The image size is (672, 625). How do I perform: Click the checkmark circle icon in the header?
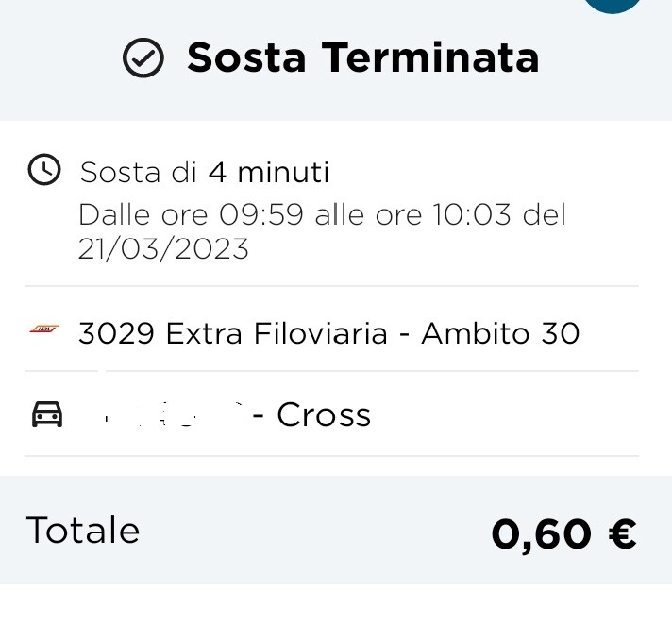(x=143, y=58)
